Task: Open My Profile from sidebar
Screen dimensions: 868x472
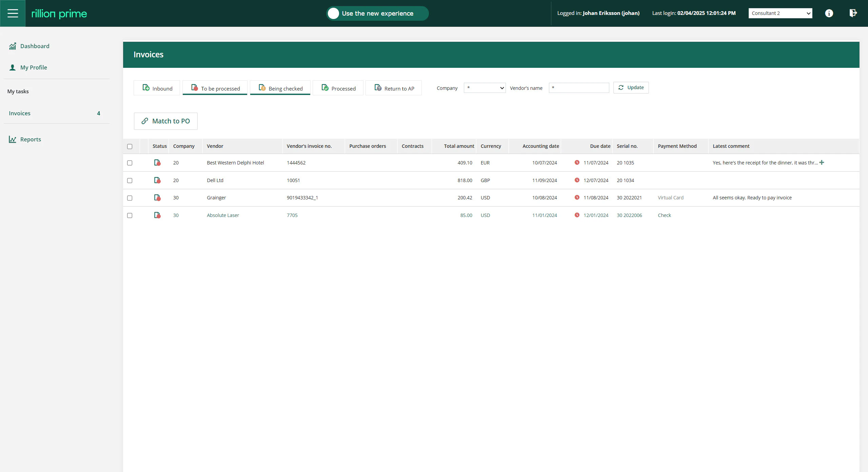Action: click(x=34, y=67)
